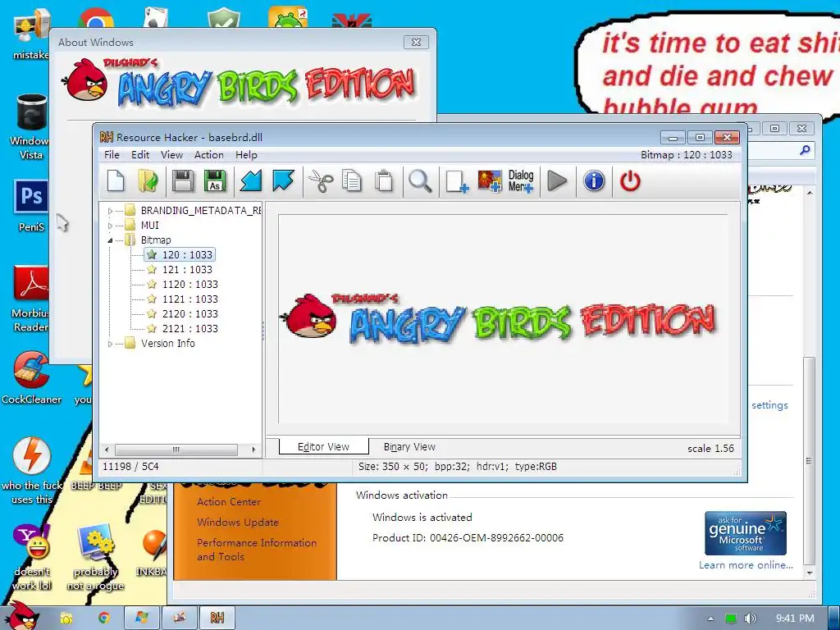Viewport: 840px width, 630px height.
Task: Open Action Center link in System window
Action: point(229,502)
